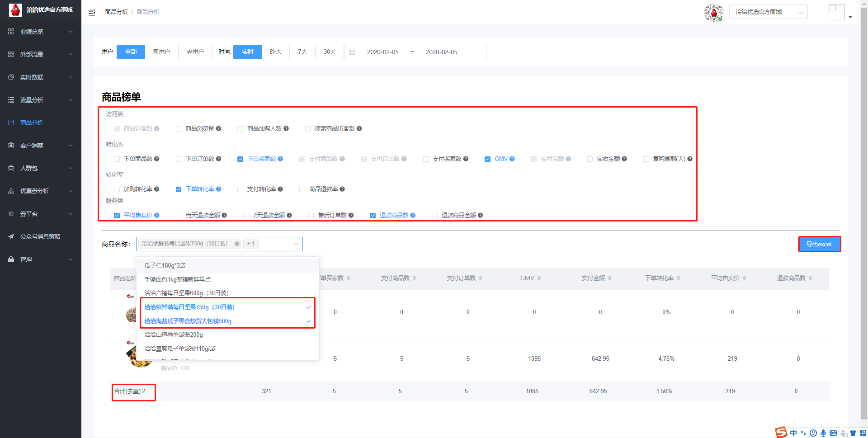Click the microphone icon in IME toolbar
The width and height of the screenshot is (868, 438).
click(x=823, y=433)
